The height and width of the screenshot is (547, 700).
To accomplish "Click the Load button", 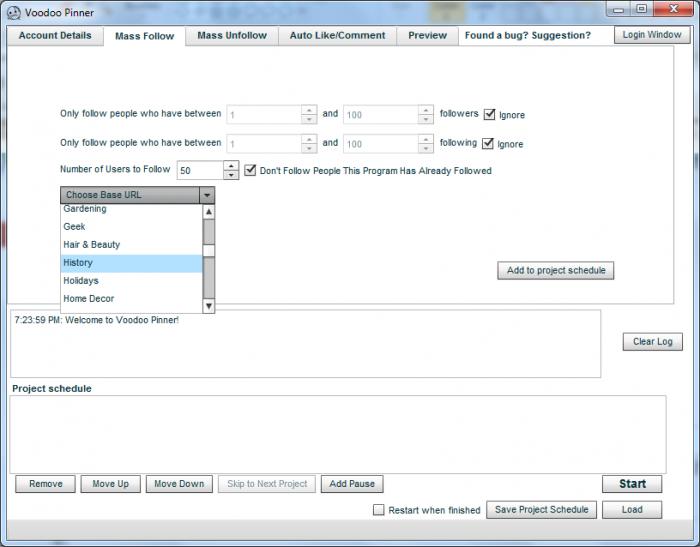I will click(632, 509).
